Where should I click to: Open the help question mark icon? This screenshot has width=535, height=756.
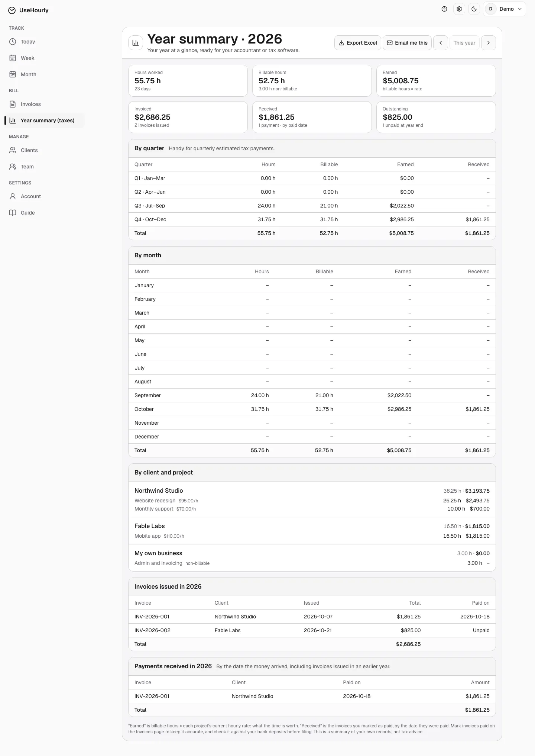(444, 9)
